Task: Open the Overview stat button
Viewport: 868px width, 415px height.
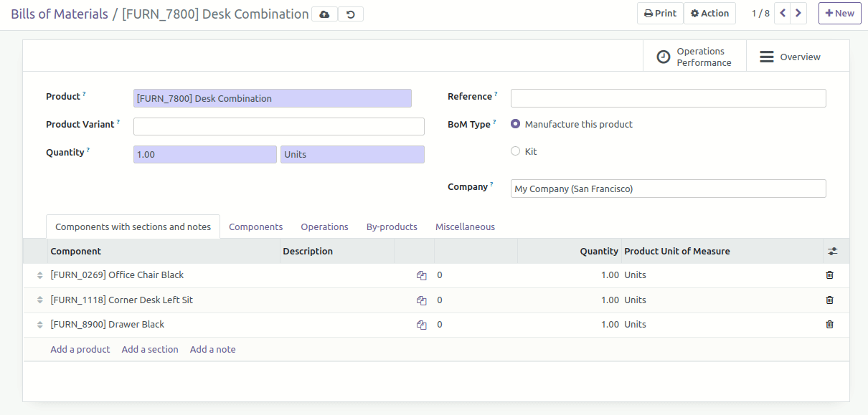Action: 790,57
